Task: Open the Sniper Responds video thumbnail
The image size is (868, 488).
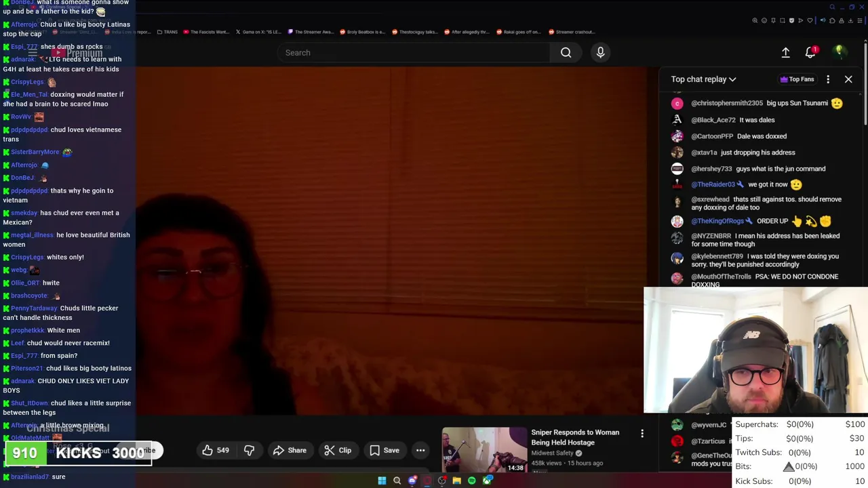Action: pos(484,449)
